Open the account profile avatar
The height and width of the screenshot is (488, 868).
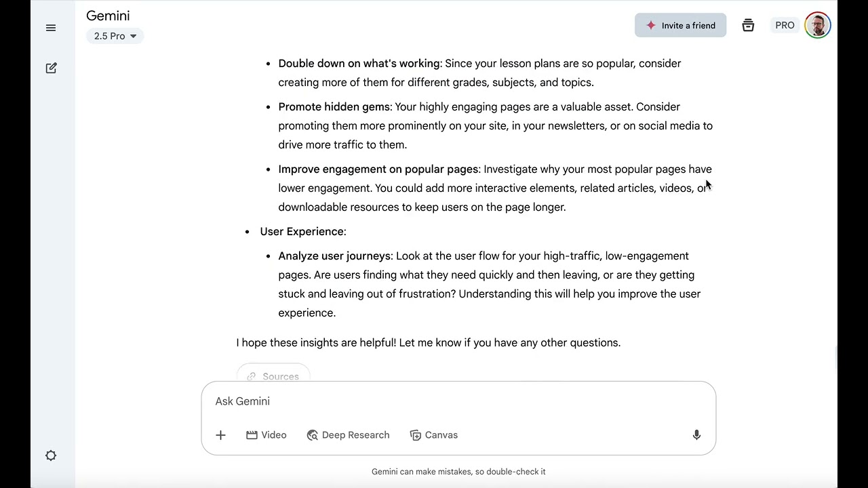click(818, 25)
